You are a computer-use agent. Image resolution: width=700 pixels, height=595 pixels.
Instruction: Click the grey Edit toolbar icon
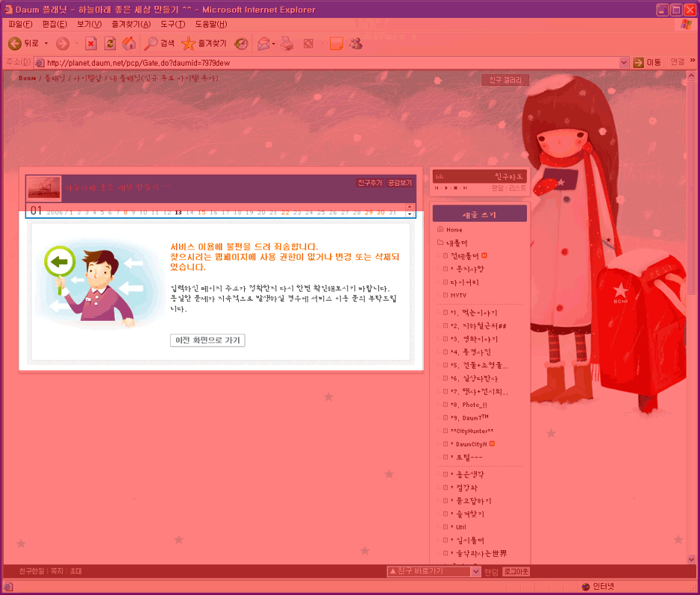pos(308,43)
